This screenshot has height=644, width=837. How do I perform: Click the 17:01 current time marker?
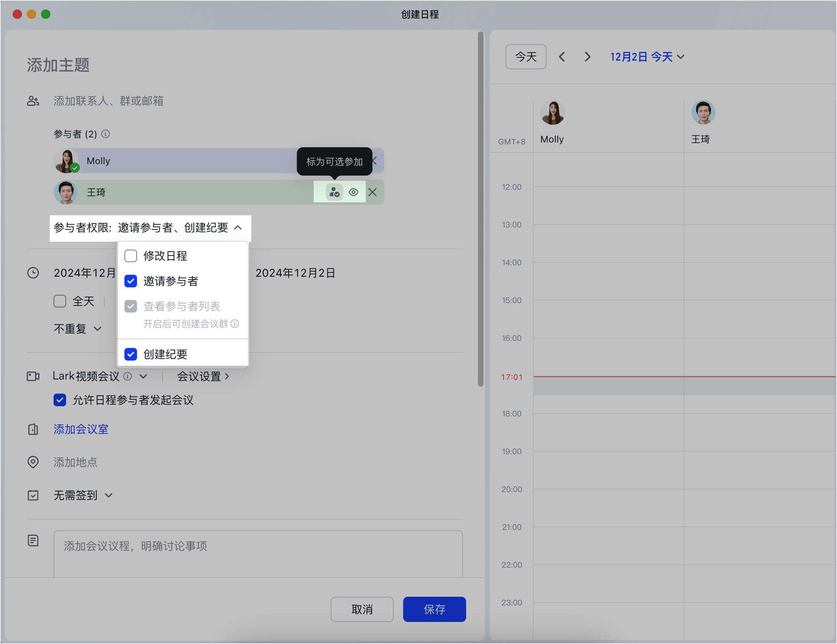tap(512, 377)
